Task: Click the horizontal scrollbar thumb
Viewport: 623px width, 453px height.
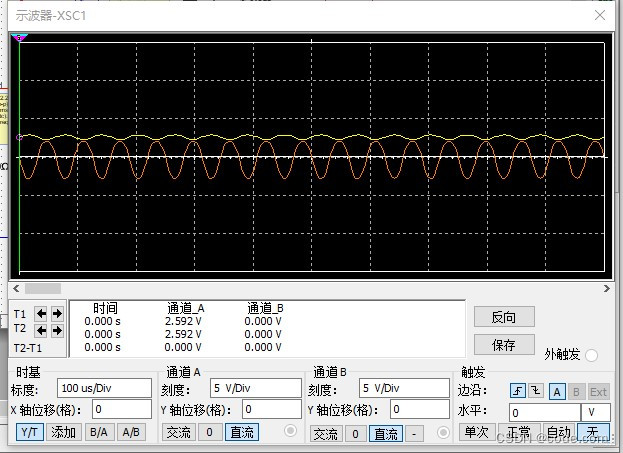Action: [x=43, y=288]
